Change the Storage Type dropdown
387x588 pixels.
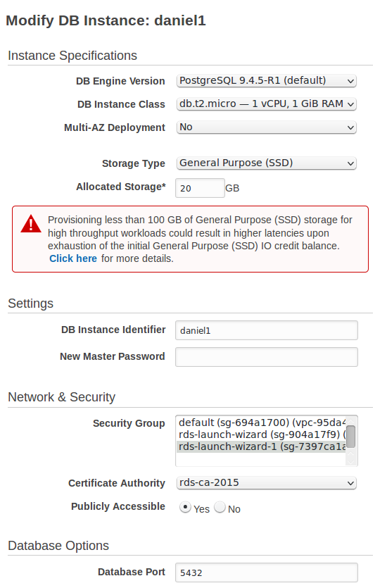click(x=267, y=163)
